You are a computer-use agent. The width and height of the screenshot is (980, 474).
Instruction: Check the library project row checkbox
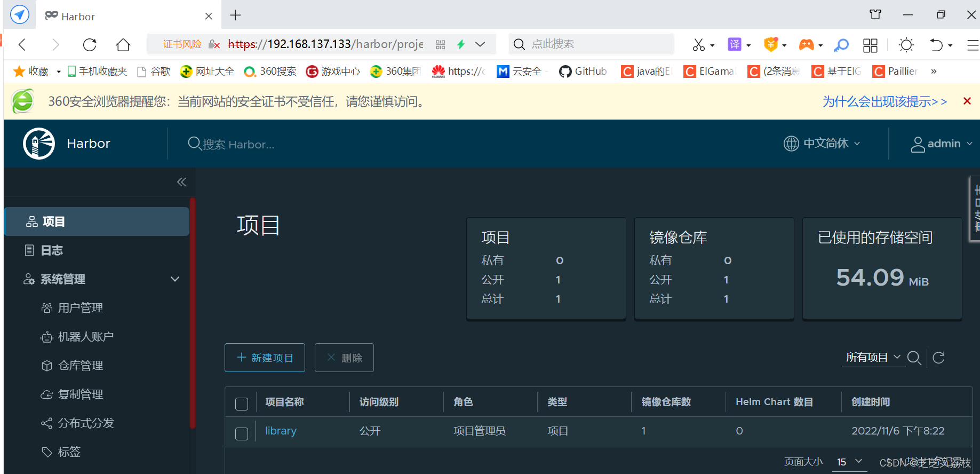click(x=242, y=433)
